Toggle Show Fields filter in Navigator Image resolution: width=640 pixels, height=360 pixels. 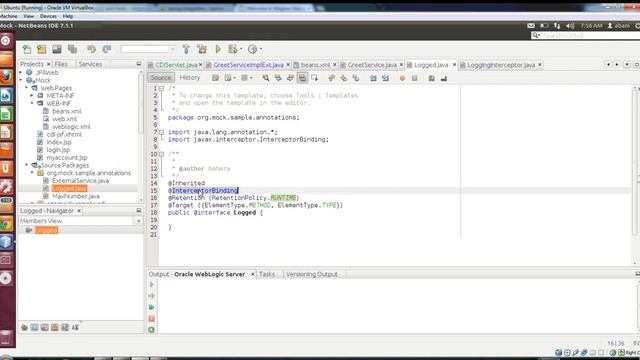tap(35, 327)
